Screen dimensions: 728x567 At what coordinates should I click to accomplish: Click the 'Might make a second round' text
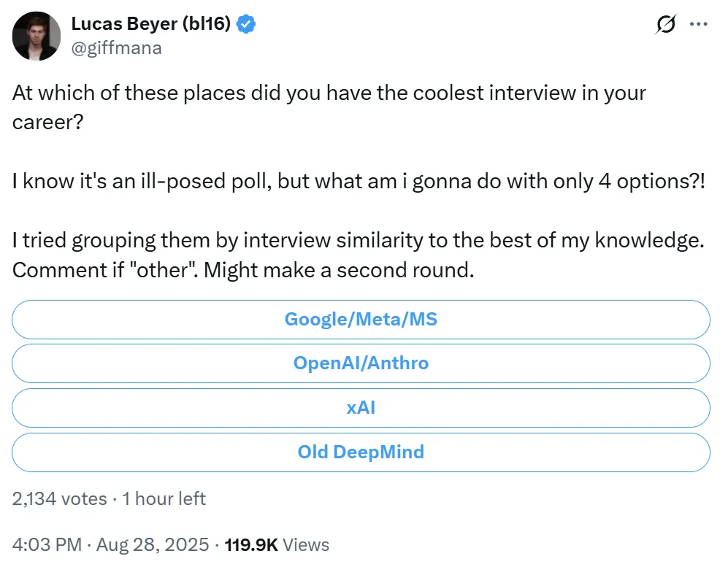(338, 269)
